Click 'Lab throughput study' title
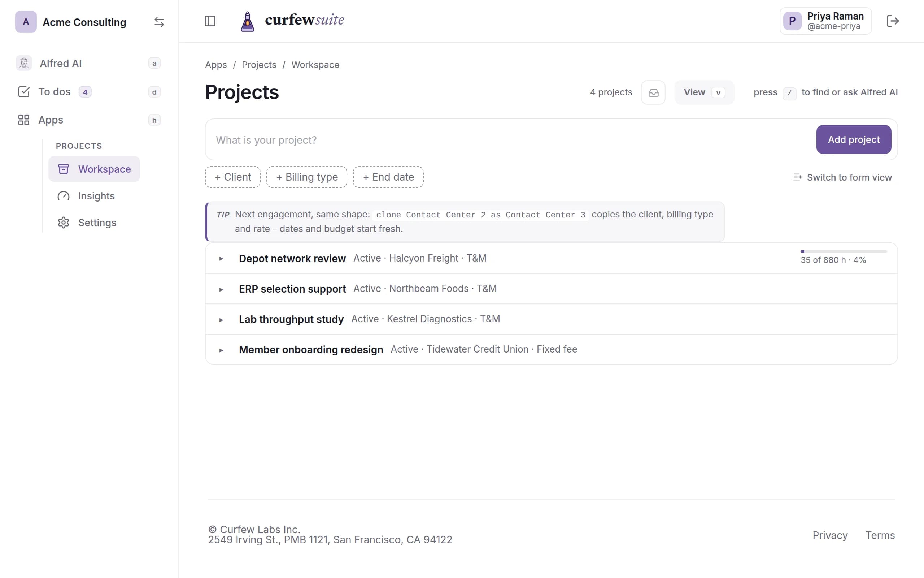924x578 pixels. (291, 319)
